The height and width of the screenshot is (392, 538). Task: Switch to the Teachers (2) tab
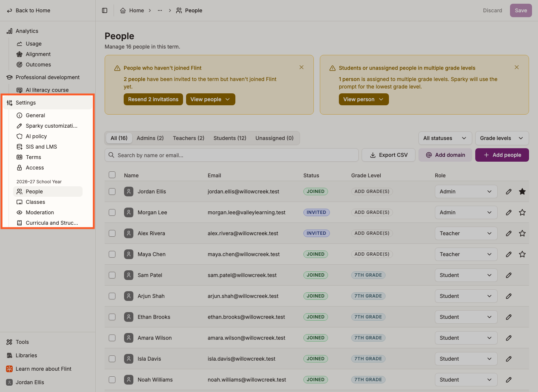pyautogui.click(x=189, y=138)
